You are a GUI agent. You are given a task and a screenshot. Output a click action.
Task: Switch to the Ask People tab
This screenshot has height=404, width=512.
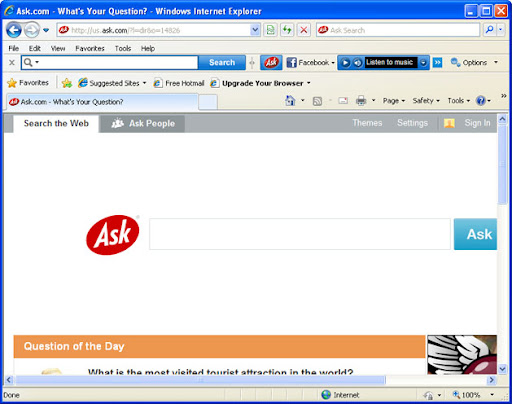(x=143, y=124)
